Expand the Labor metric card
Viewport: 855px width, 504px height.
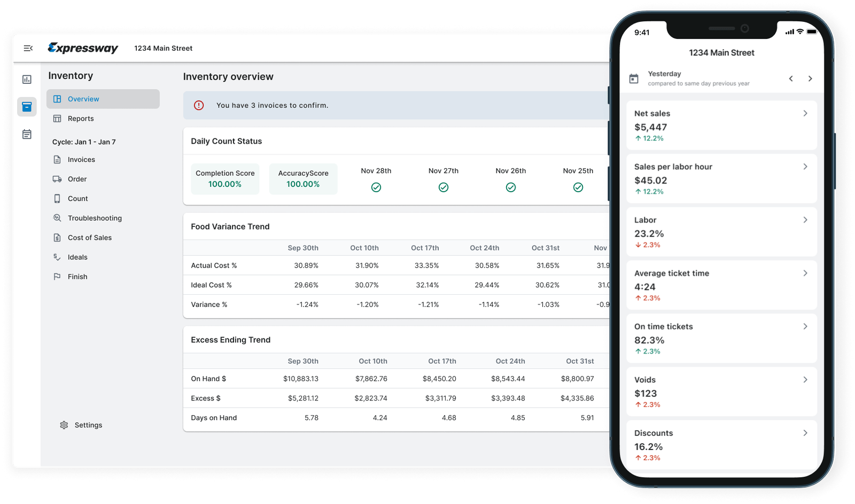[x=805, y=219]
